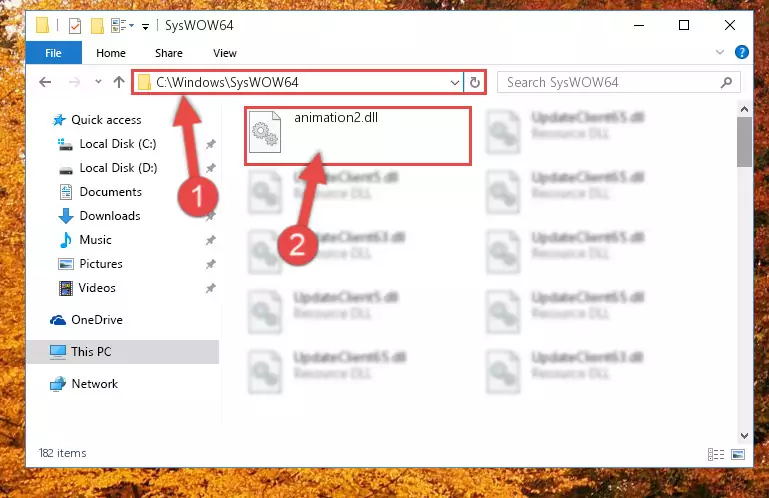Switch to Large icons view layout icon

(x=738, y=454)
